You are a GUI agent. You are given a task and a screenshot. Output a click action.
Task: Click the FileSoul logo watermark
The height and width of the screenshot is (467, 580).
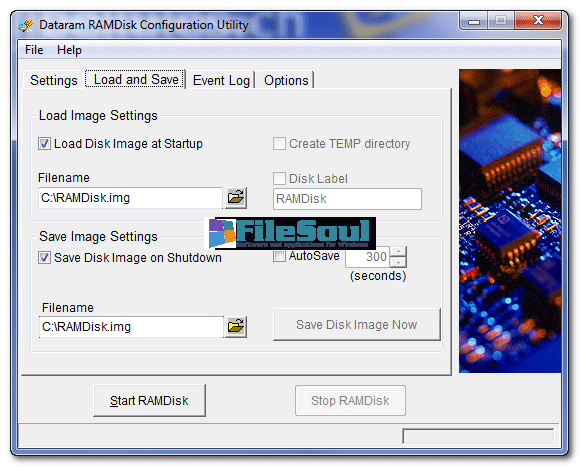[x=290, y=233]
